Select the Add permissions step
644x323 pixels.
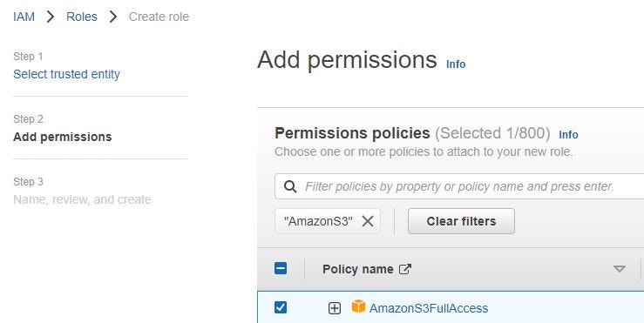[63, 137]
